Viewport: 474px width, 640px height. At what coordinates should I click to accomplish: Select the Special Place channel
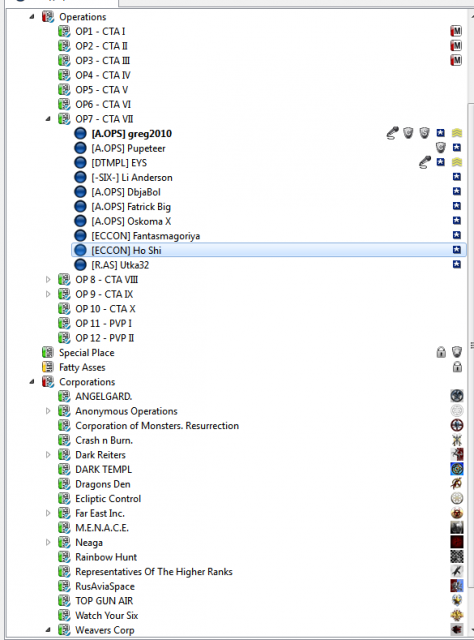pos(87,353)
